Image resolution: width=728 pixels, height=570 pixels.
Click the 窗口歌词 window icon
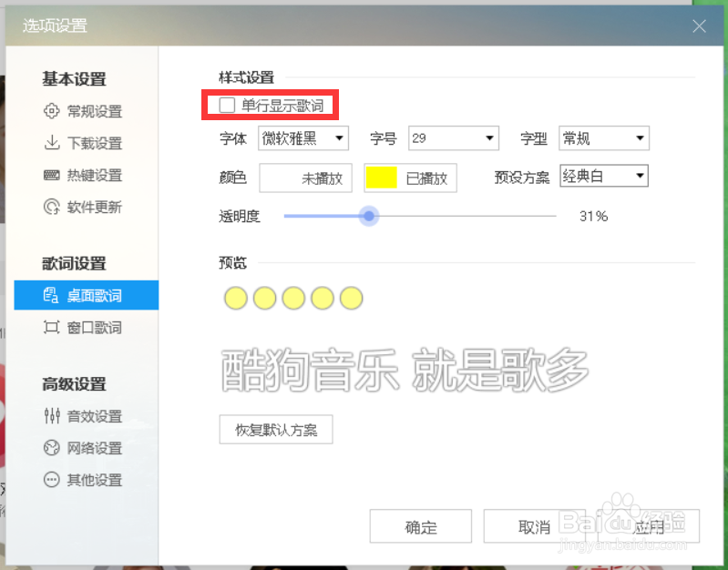51,327
